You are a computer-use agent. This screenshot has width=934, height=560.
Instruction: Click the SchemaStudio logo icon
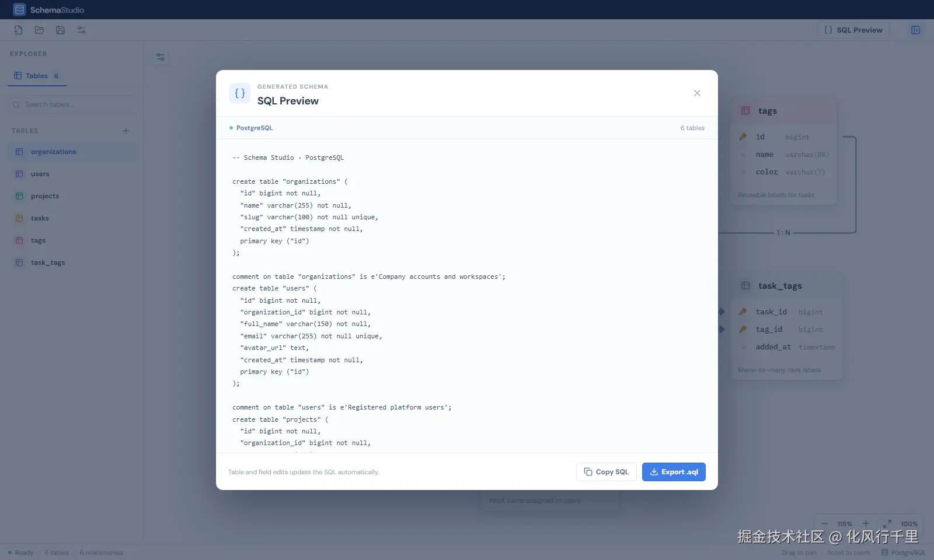[x=19, y=9]
